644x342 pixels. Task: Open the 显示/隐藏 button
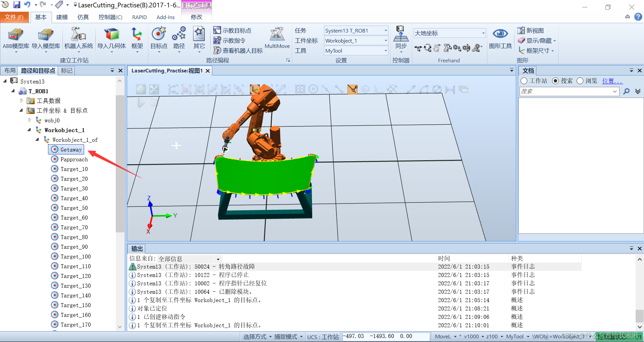(537, 41)
